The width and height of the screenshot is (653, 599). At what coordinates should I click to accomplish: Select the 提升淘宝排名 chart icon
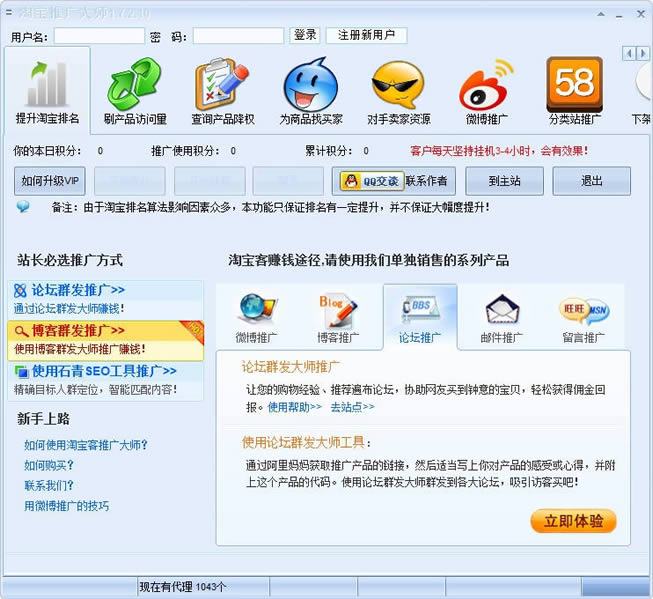pos(47,85)
